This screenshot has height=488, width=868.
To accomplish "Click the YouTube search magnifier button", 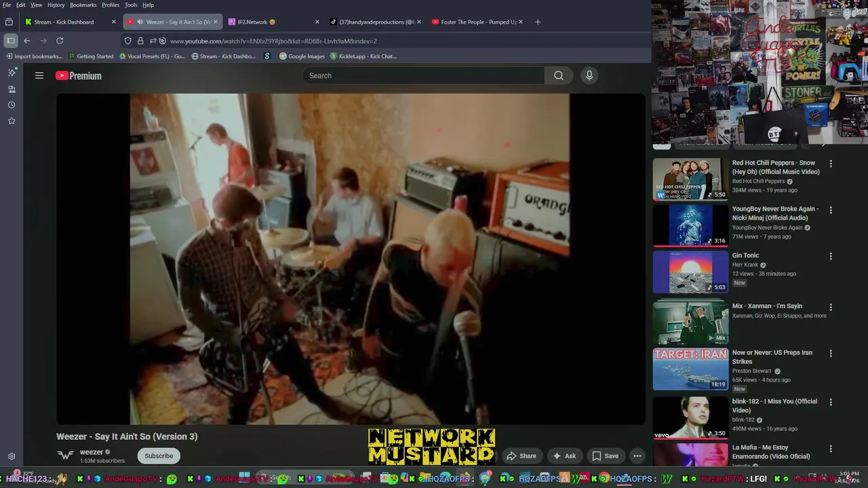I will point(559,76).
